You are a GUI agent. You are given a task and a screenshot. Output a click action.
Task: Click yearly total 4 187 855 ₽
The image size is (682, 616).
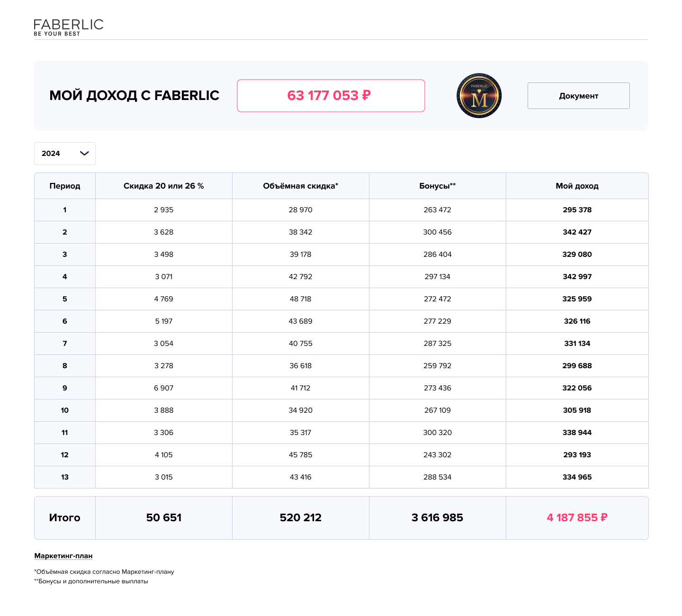[577, 518]
